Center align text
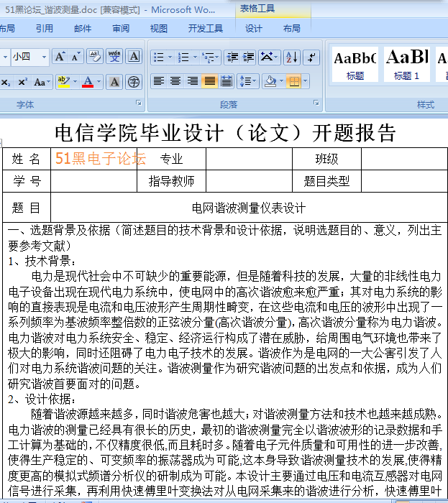The height and width of the screenshot is (503, 448). tap(175, 81)
